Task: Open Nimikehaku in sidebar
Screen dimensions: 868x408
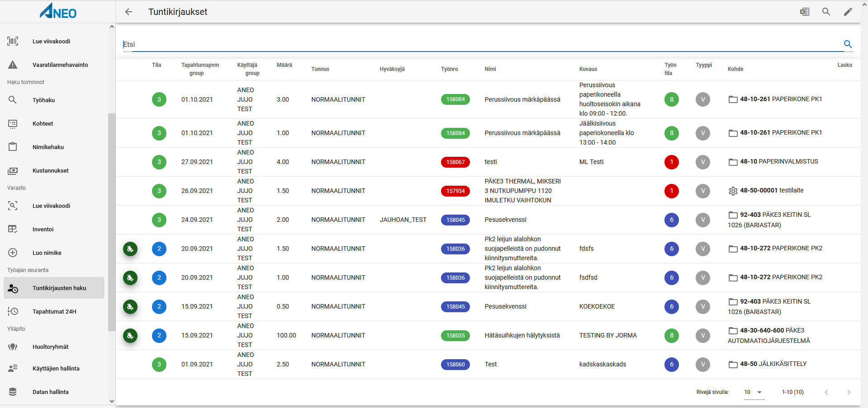Action: (54, 147)
